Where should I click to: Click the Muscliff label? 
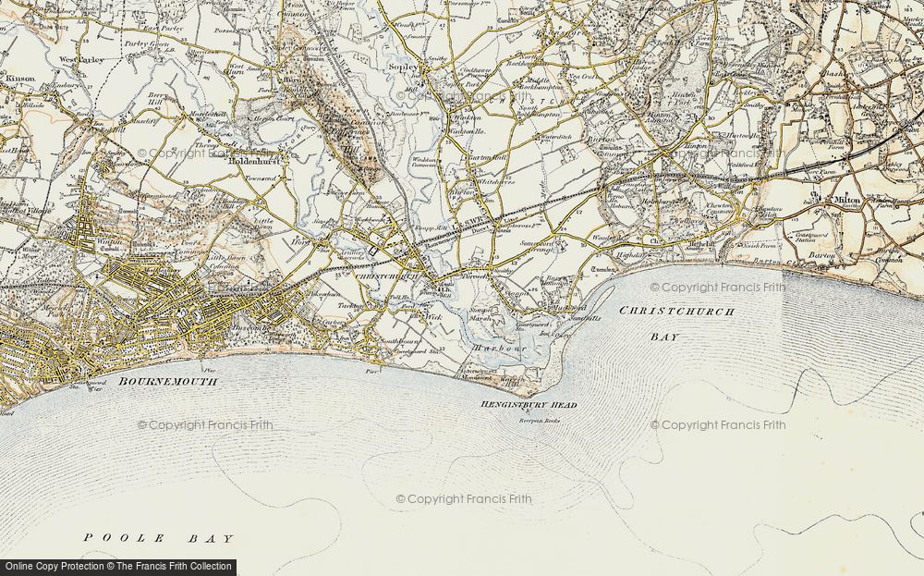click(145, 121)
